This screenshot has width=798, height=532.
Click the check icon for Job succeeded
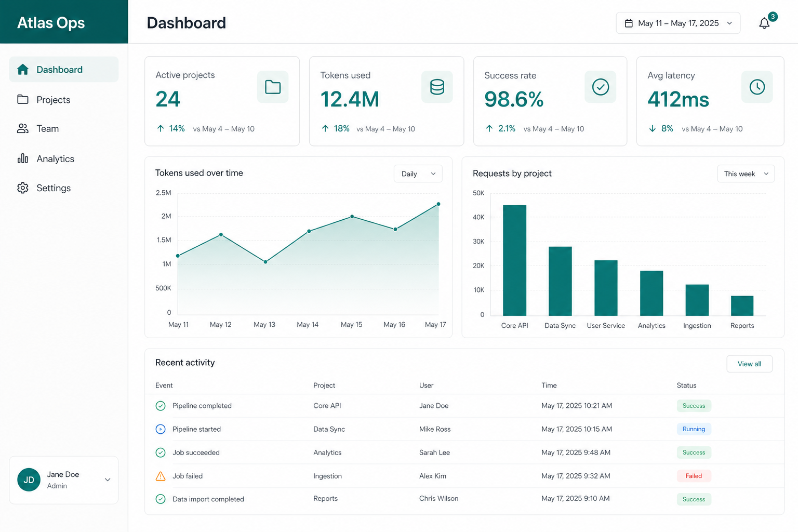click(161, 453)
